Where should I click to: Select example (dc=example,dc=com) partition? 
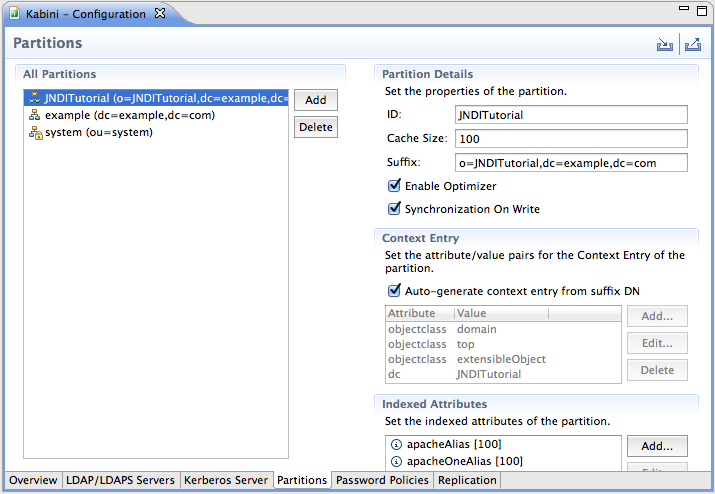(156, 115)
